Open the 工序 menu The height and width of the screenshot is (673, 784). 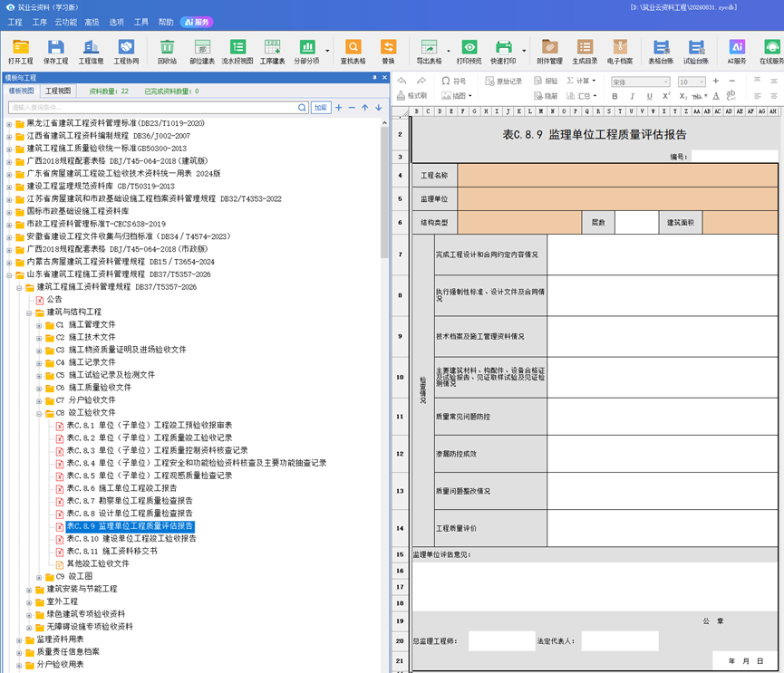(x=40, y=23)
